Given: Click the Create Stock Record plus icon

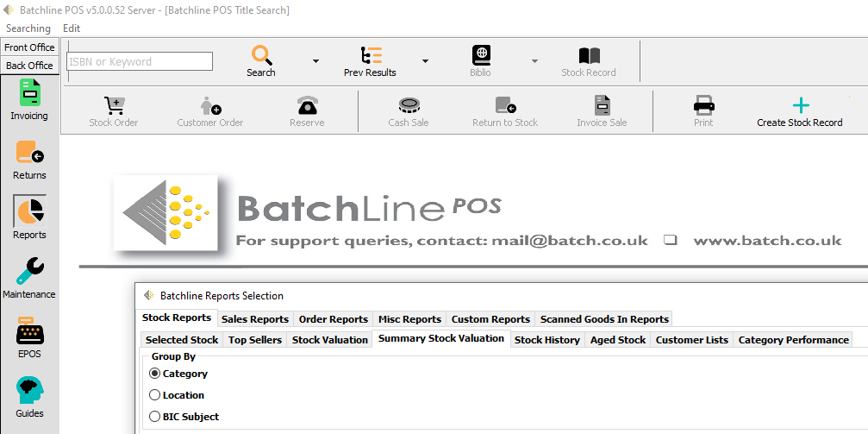Looking at the screenshot, I should pos(801,105).
